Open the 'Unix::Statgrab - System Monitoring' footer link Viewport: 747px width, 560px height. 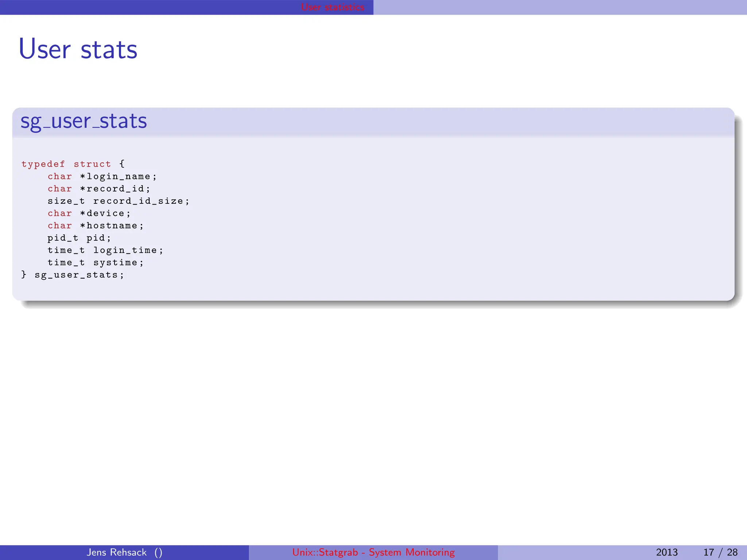(x=373, y=552)
